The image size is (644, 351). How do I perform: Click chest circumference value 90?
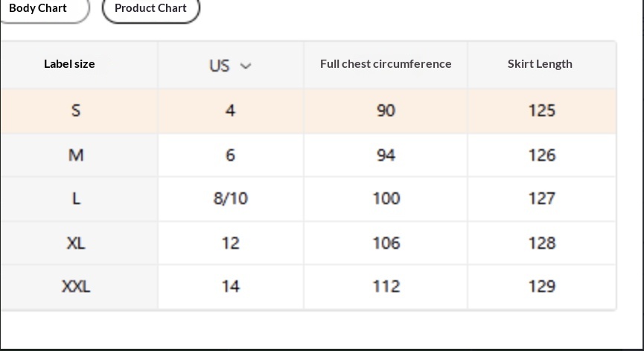pyautogui.click(x=386, y=110)
